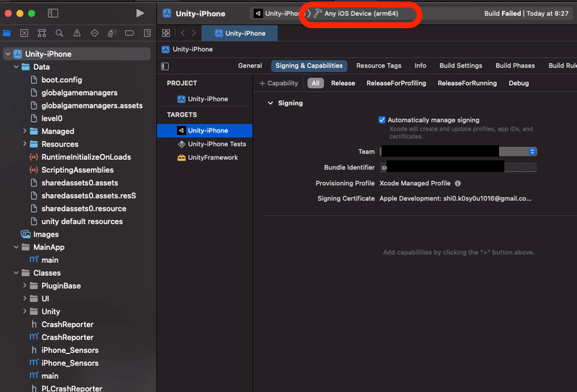Image resolution: width=577 pixels, height=392 pixels.
Task: Open the Project navigator folder icon
Action: (x=6, y=33)
